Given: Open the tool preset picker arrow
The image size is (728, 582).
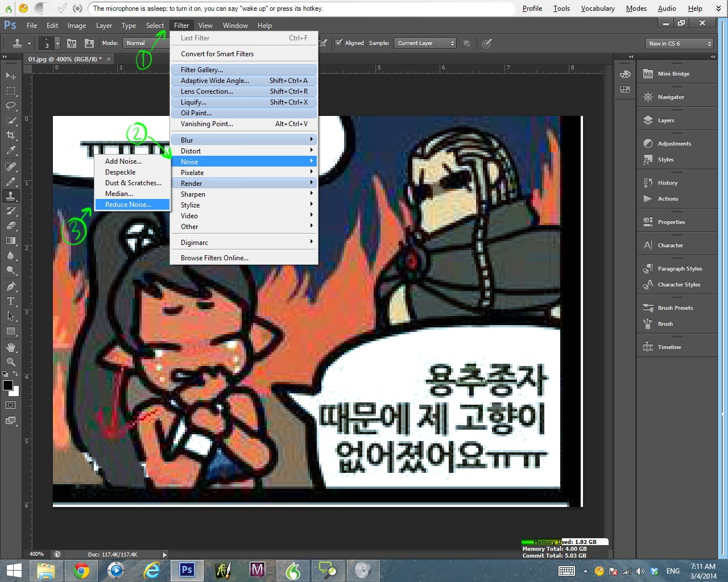Looking at the screenshot, I should click(x=29, y=43).
